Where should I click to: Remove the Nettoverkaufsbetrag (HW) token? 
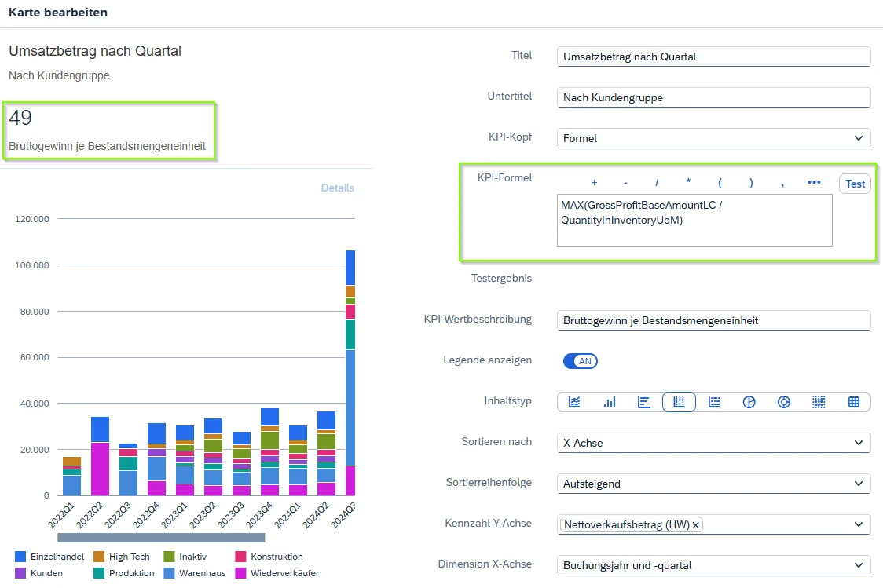pyautogui.click(x=696, y=524)
